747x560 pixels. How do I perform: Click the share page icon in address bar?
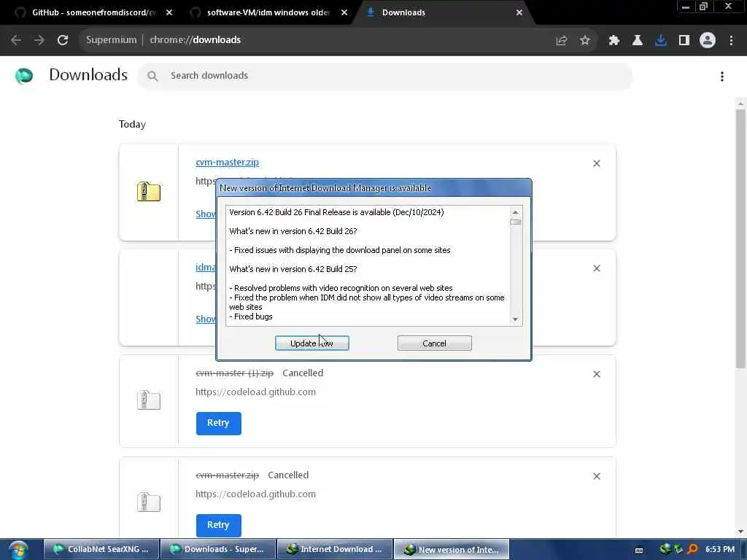pos(562,41)
